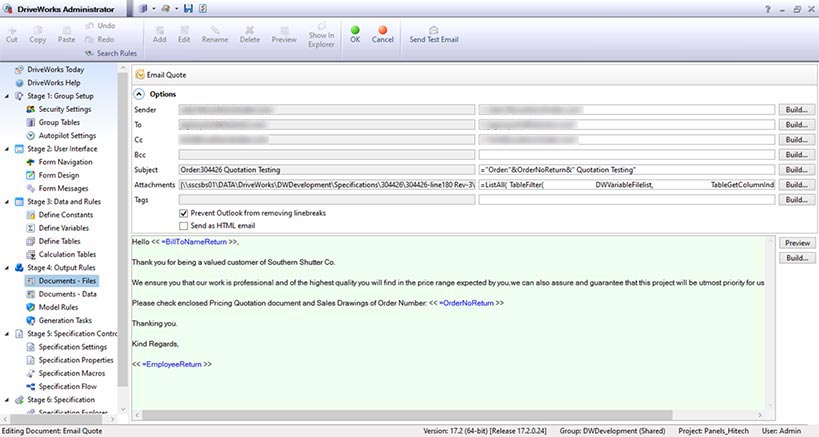Screen dimensions: 819x437
Task: Click Preview beside the email body
Action: pyautogui.click(x=797, y=243)
